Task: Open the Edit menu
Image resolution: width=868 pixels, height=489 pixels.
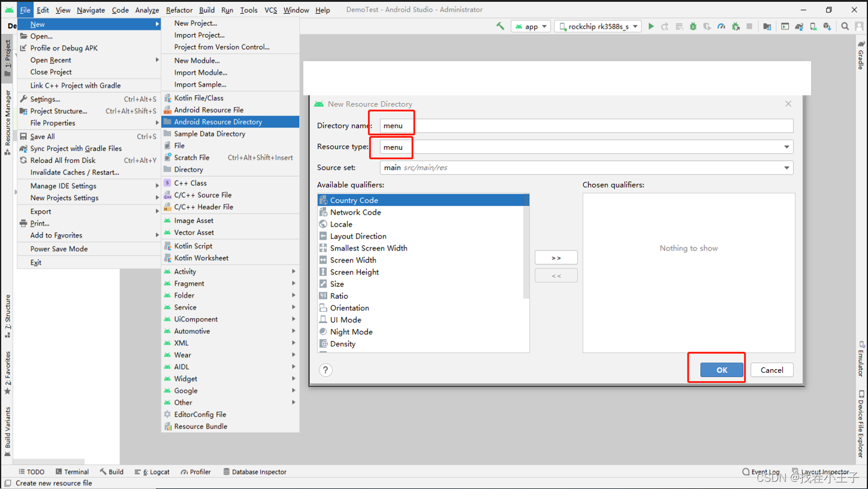Action: 43,10
